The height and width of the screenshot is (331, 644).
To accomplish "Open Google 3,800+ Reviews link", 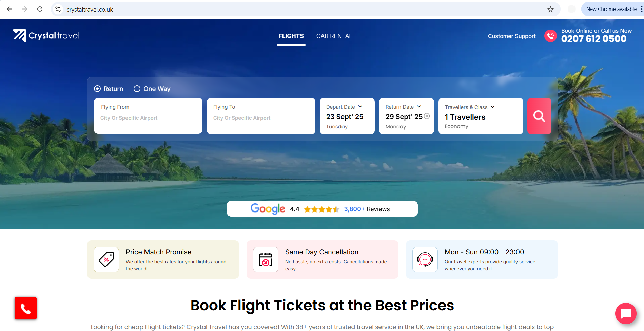I will [367, 209].
